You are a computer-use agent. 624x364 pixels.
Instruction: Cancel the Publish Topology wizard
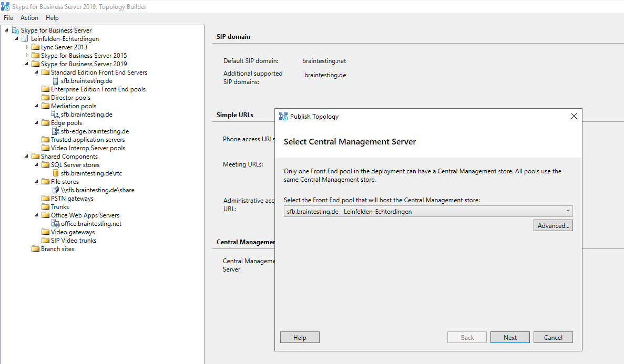[553, 338]
